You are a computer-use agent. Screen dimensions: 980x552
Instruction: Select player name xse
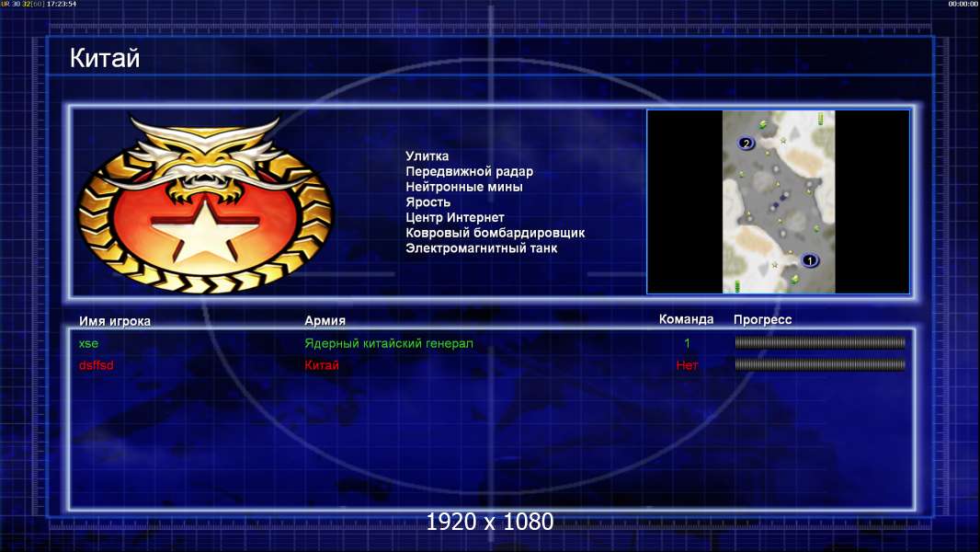89,343
